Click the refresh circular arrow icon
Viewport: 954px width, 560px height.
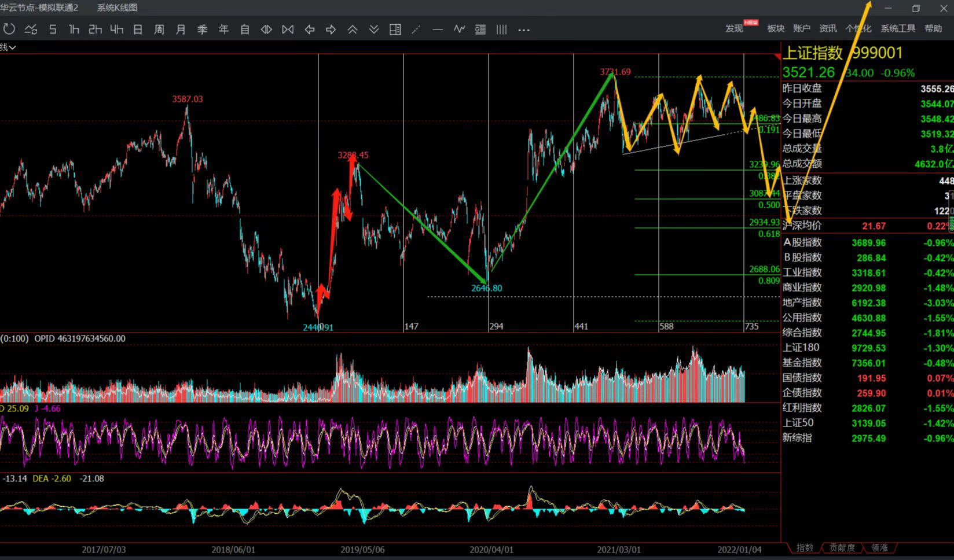tap(9, 29)
